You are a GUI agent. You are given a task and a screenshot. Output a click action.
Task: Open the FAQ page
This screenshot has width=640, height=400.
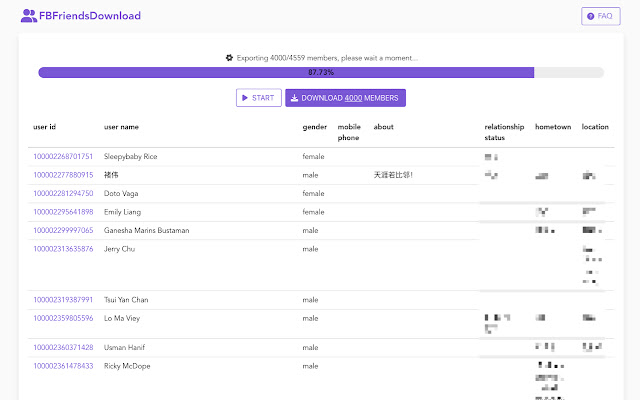coord(600,16)
